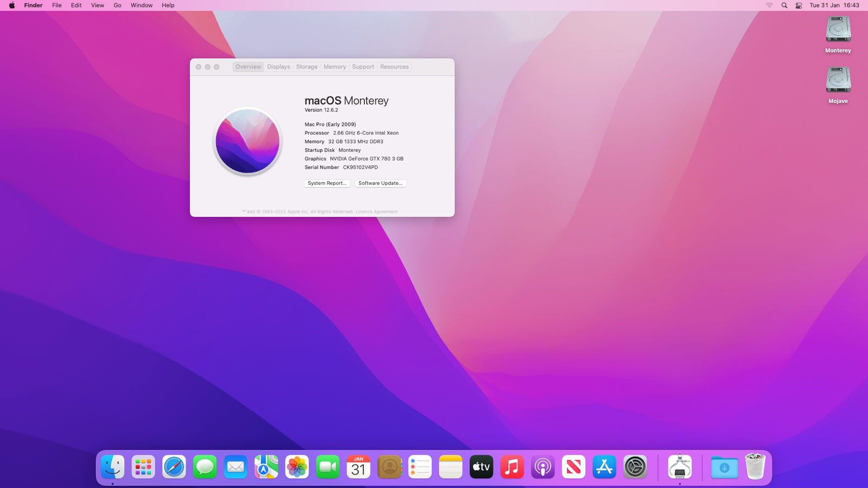
Task: Launch Maps from the Dock
Action: [266, 467]
